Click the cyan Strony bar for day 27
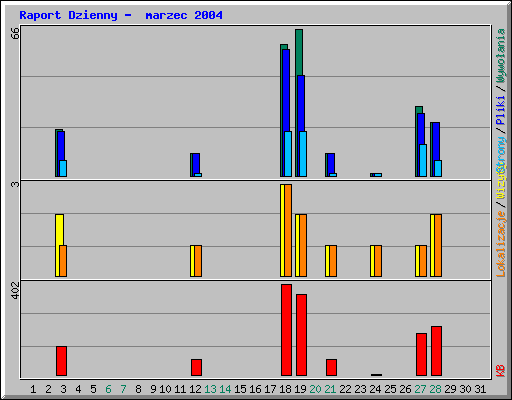This screenshot has height=400, width=512. [x=423, y=160]
